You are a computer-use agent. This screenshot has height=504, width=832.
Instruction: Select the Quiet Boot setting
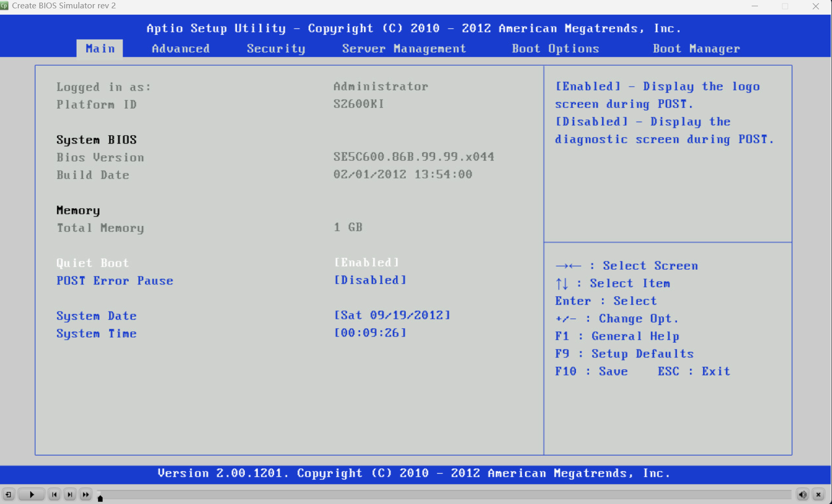coord(93,263)
